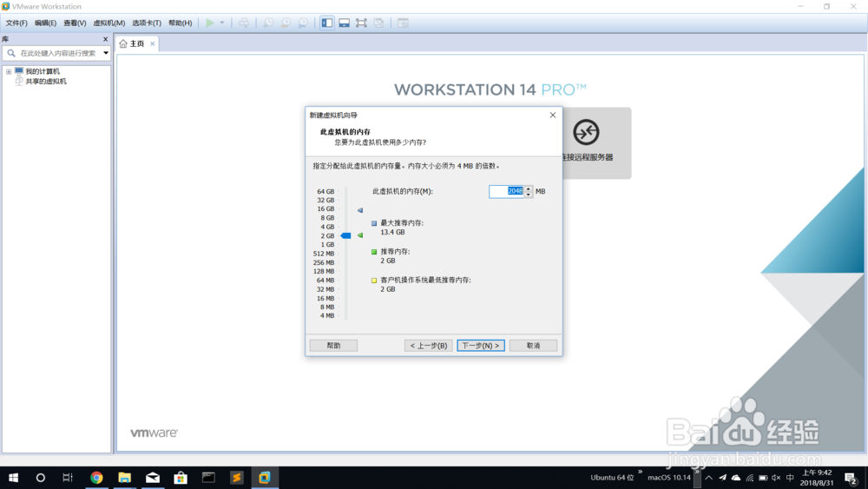This screenshot has width=868, height=489.
Task: Click Send Ctrl+Alt+Del toolbar icon
Action: pos(244,23)
